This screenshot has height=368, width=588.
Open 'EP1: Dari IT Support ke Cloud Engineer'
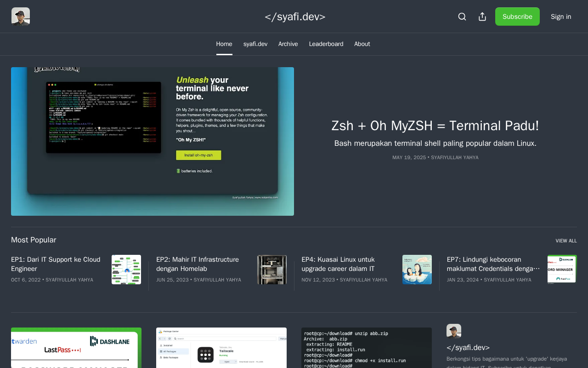[56, 264]
